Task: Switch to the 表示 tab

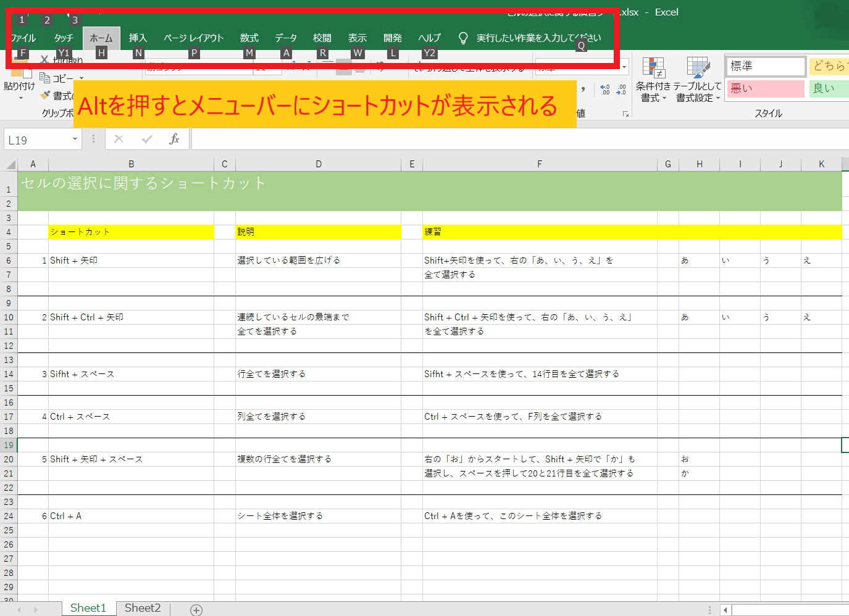Action: pos(357,38)
